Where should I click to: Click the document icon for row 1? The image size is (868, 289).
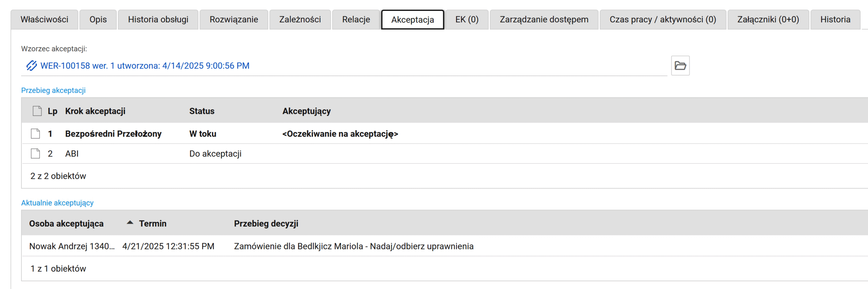click(35, 134)
